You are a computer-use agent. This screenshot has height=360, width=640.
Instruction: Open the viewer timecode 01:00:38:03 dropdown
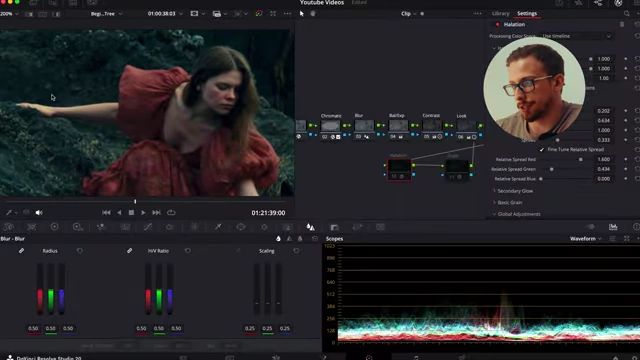point(165,14)
